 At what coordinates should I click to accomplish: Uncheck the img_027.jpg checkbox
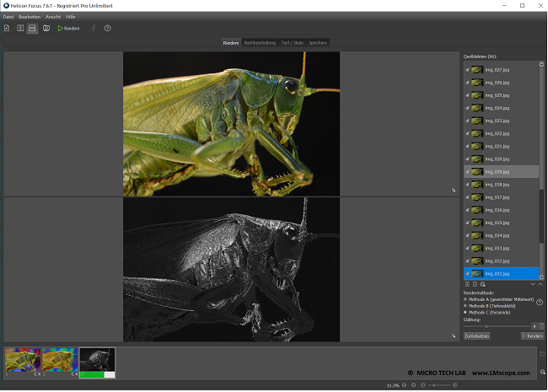click(x=467, y=70)
